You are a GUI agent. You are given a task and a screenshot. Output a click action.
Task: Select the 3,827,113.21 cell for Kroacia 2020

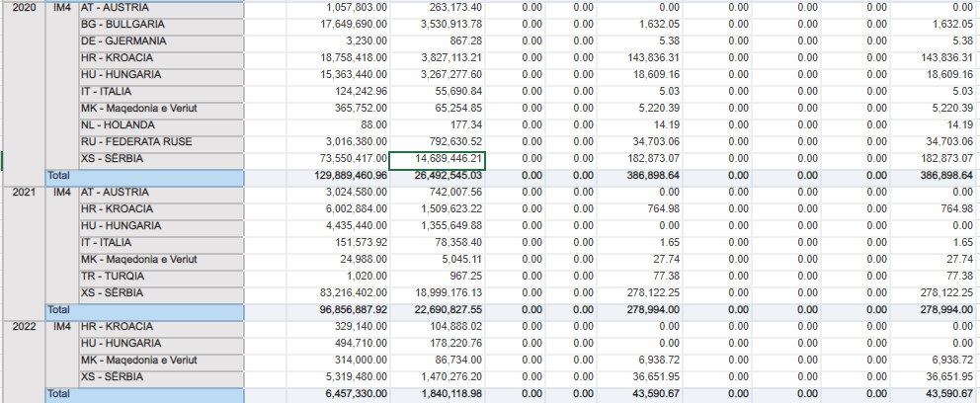[x=437, y=58]
